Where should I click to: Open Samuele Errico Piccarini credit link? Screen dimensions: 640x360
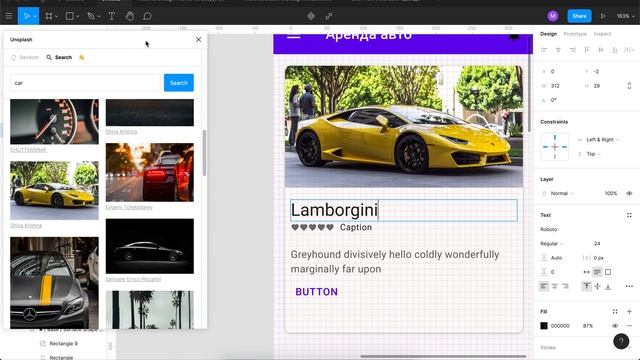(x=133, y=279)
